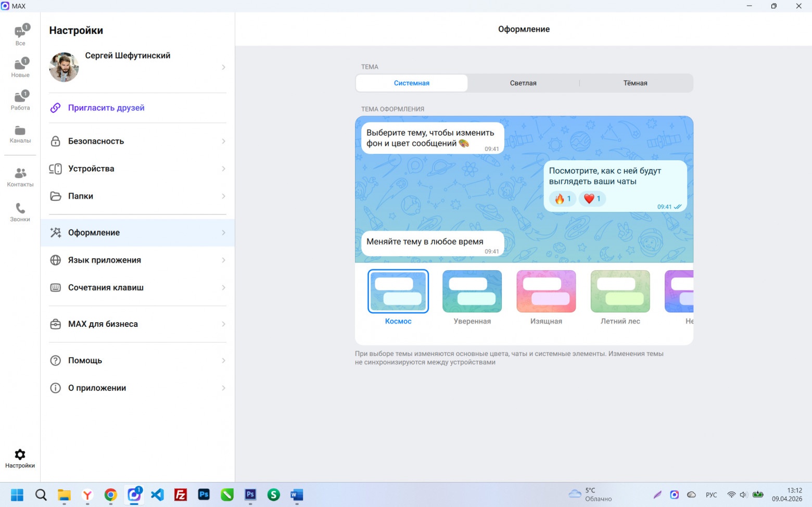
Task: Click the profile avatar photo
Action: point(64,67)
